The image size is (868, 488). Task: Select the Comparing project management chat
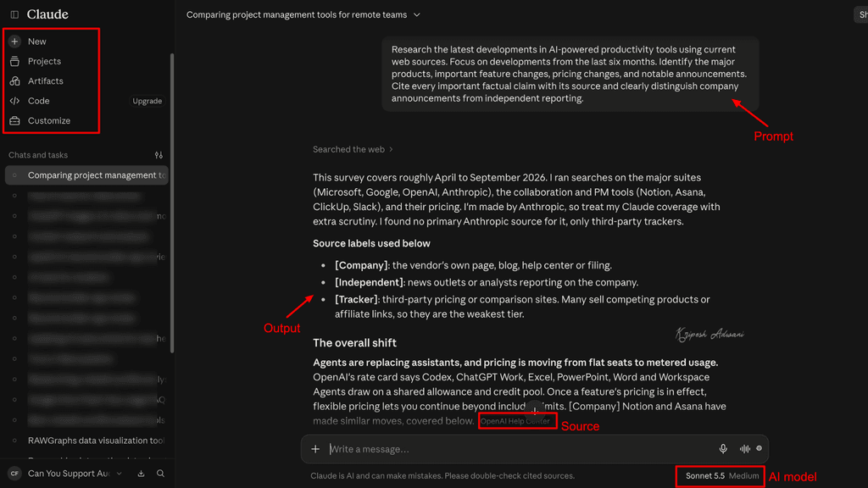point(87,175)
